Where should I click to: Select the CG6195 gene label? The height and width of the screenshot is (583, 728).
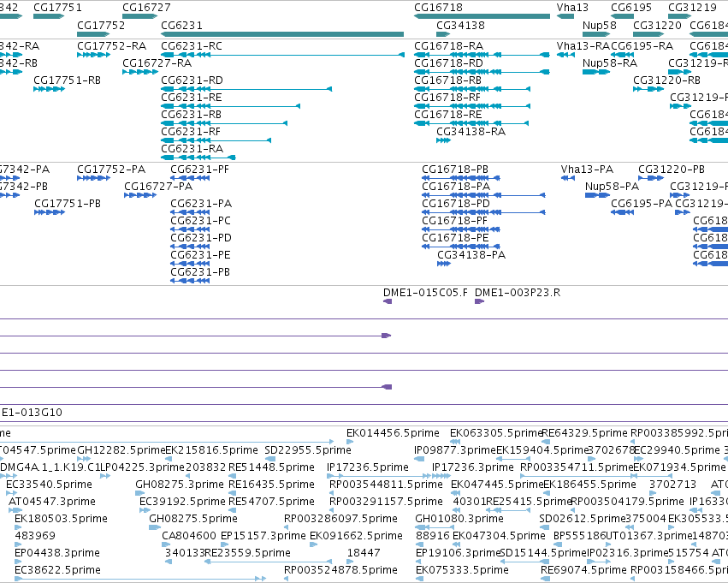click(x=631, y=8)
